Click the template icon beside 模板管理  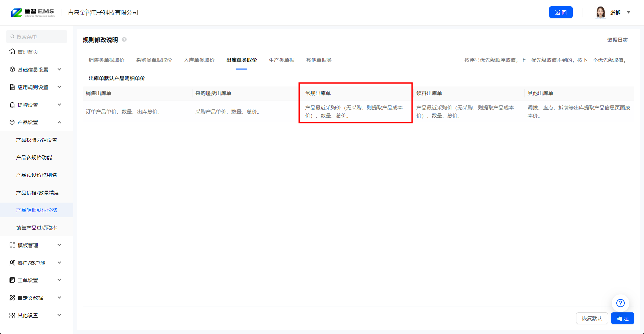pyautogui.click(x=12, y=245)
